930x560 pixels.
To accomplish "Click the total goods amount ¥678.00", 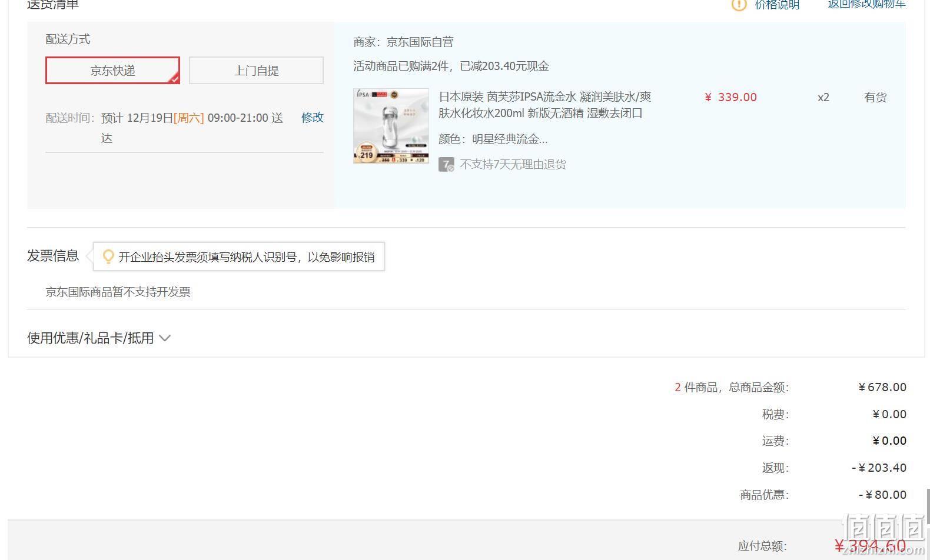I will click(882, 387).
